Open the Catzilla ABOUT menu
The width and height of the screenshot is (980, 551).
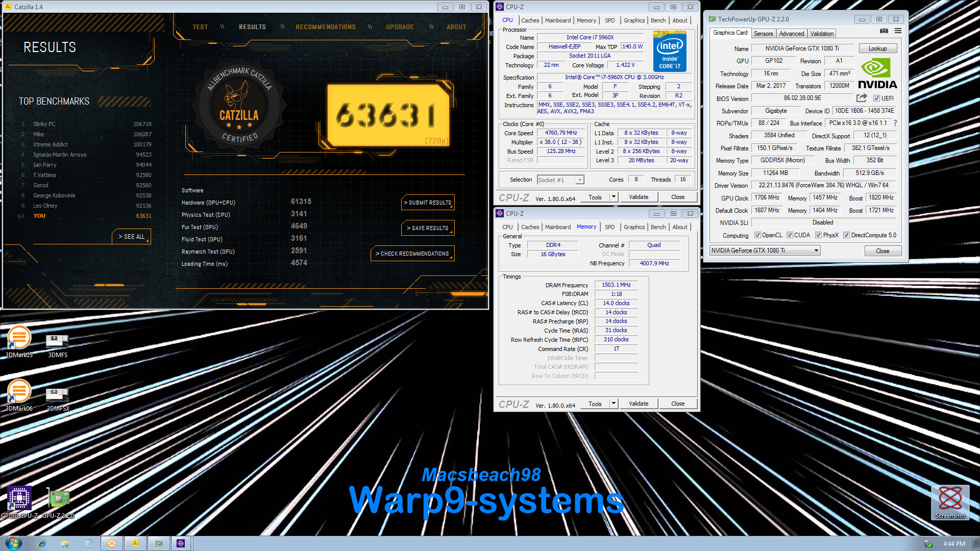tap(456, 27)
